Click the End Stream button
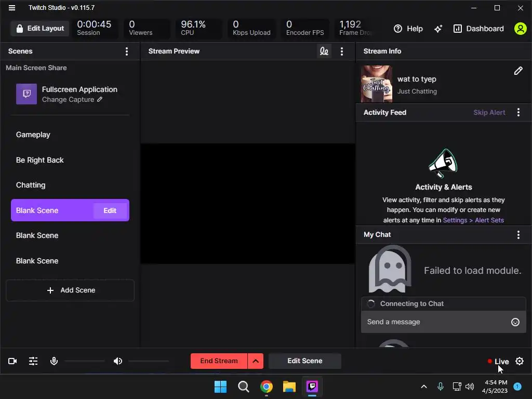This screenshot has height=399, width=532. (x=219, y=361)
